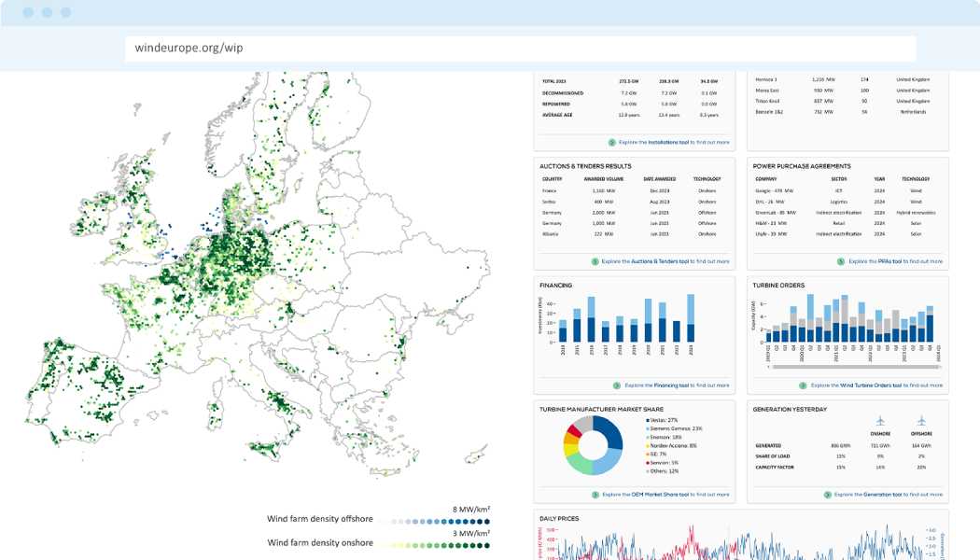Click the green icon beside Wind Turbine Orders link
Screen dimensions: 980x560
tap(804, 385)
